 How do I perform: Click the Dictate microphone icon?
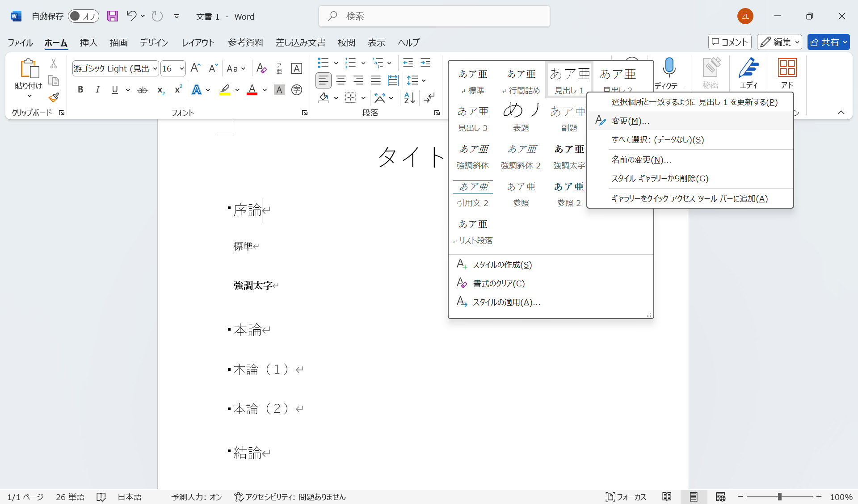(x=669, y=67)
